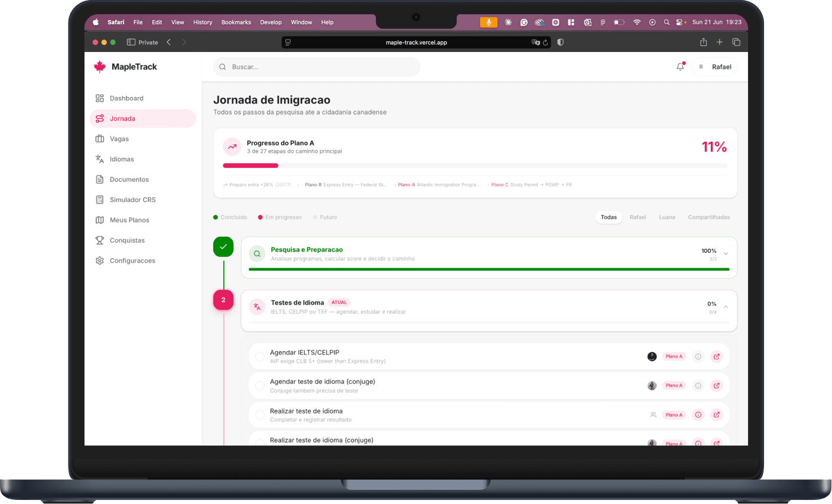Image resolution: width=832 pixels, height=504 pixels.
Task: Switch to the Compartilhadas tab
Action: coord(709,217)
